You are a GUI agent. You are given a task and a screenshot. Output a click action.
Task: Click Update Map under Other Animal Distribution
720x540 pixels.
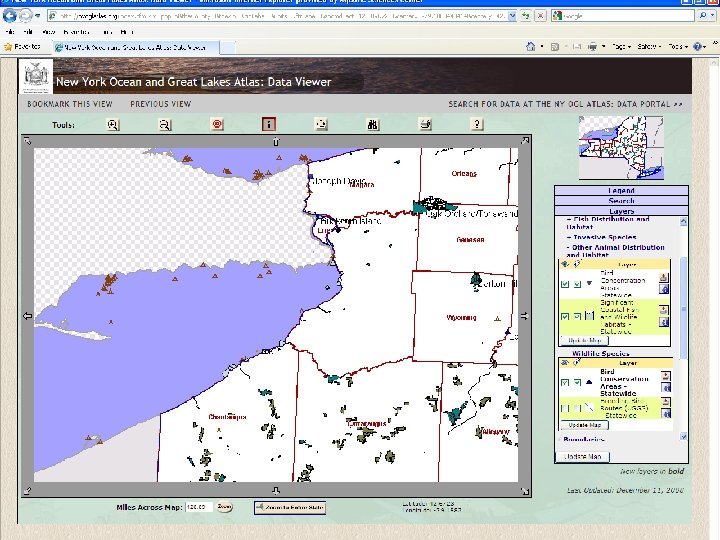pyautogui.click(x=585, y=341)
